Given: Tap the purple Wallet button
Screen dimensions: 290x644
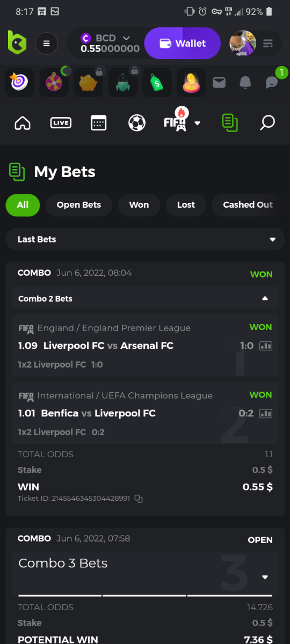Looking at the screenshot, I should 183,43.
